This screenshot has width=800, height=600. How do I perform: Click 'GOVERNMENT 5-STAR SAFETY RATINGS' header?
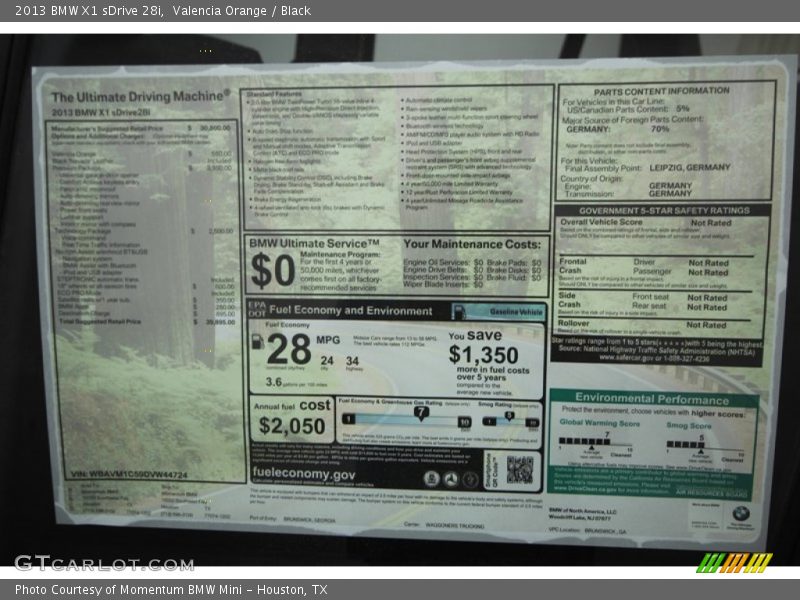coord(664,210)
